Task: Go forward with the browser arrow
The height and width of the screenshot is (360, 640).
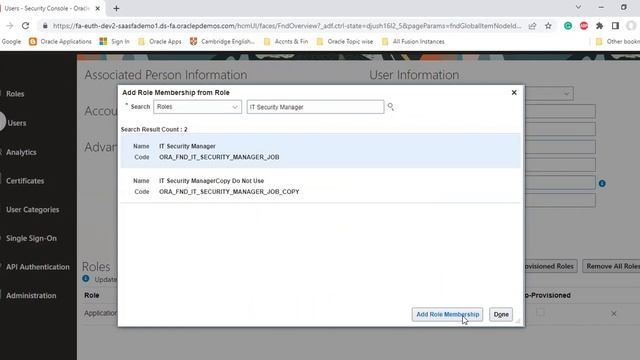Action: 9,26
